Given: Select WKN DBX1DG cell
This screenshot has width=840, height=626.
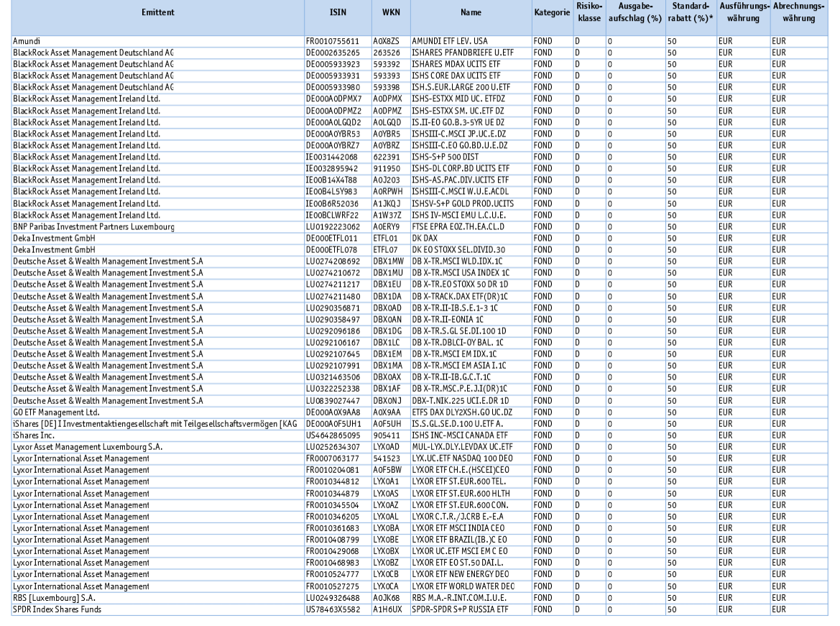Looking at the screenshot, I should 391,331.
